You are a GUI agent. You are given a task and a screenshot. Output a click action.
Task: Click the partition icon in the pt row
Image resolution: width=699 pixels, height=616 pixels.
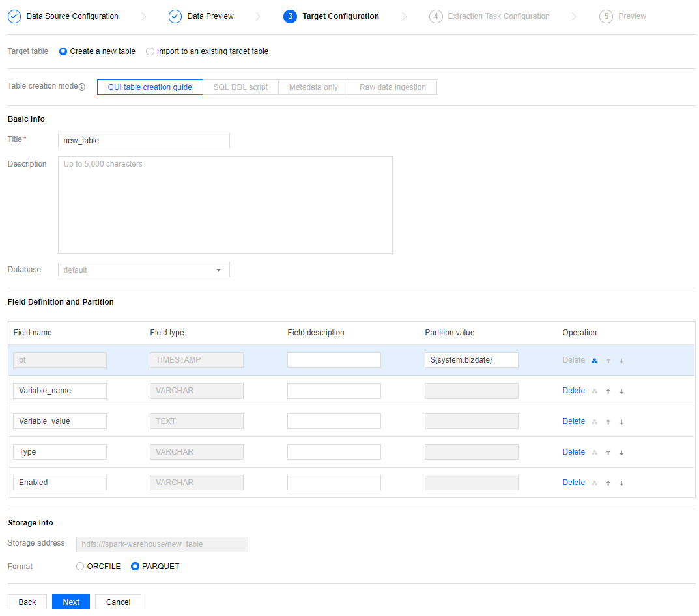(x=594, y=361)
